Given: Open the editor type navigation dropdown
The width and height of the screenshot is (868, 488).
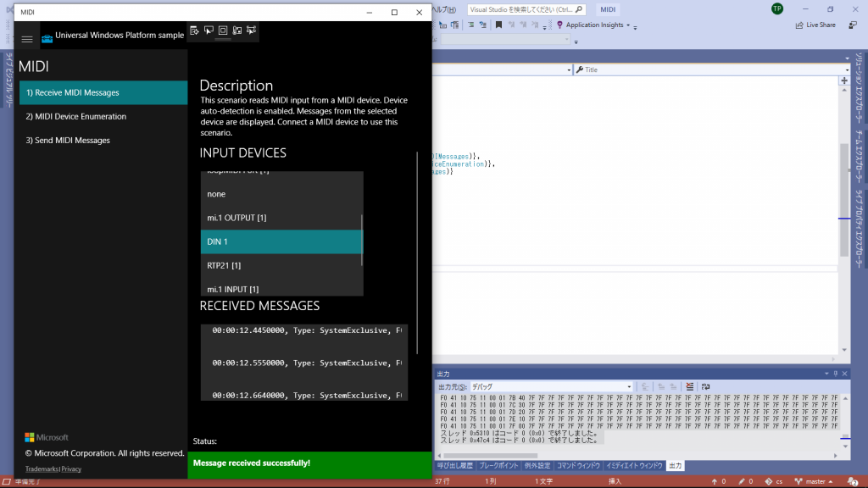Looking at the screenshot, I should (x=569, y=70).
